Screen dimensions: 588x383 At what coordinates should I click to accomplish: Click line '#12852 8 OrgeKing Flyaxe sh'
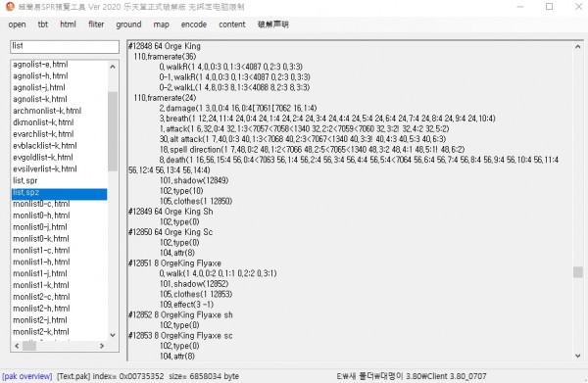(180, 315)
